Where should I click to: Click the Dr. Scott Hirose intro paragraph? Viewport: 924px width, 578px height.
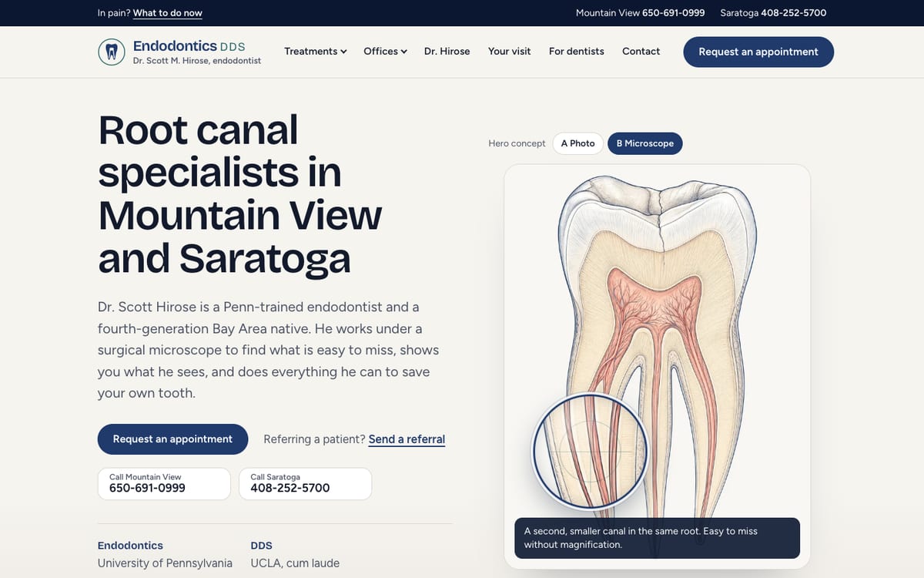[268, 350]
